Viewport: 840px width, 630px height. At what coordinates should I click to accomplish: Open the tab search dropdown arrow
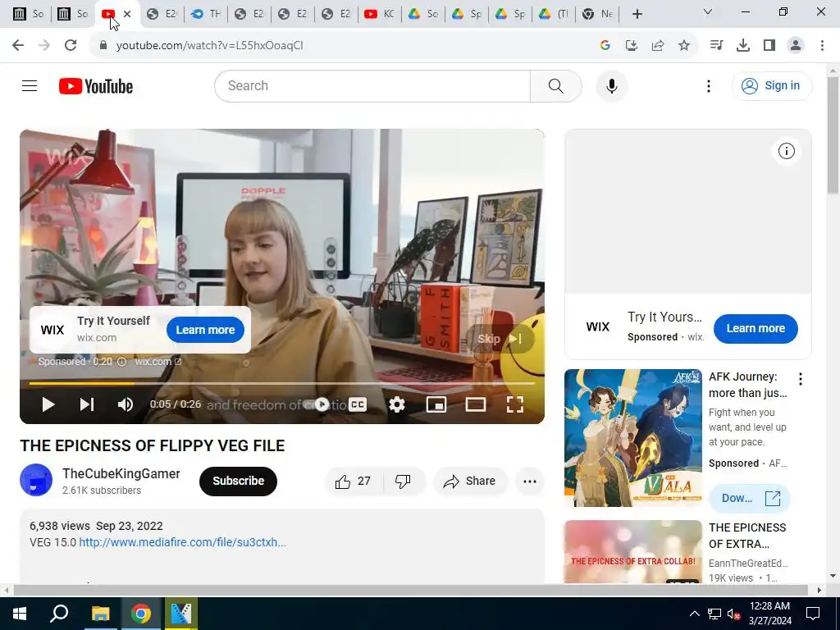tap(708, 11)
